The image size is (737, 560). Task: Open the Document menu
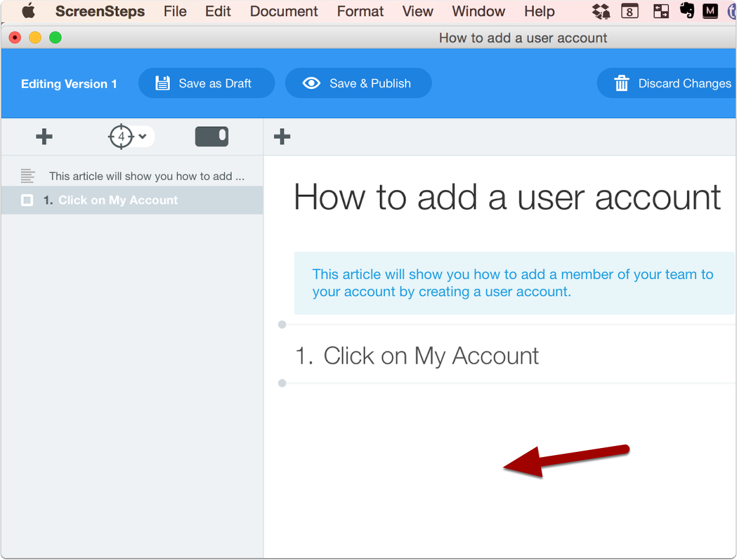[x=283, y=11]
